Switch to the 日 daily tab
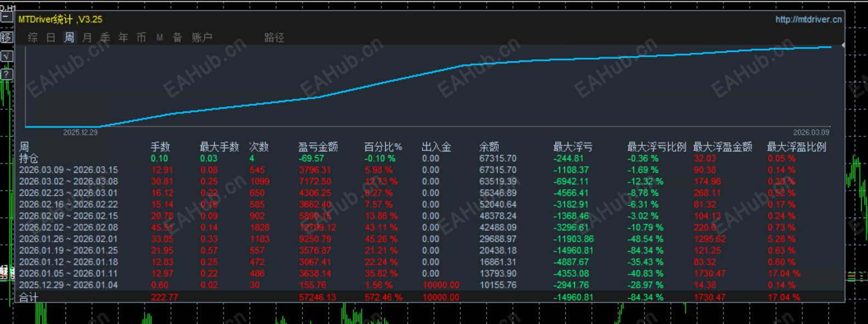The width and height of the screenshot is (868, 324). click(x=51, y=37)
